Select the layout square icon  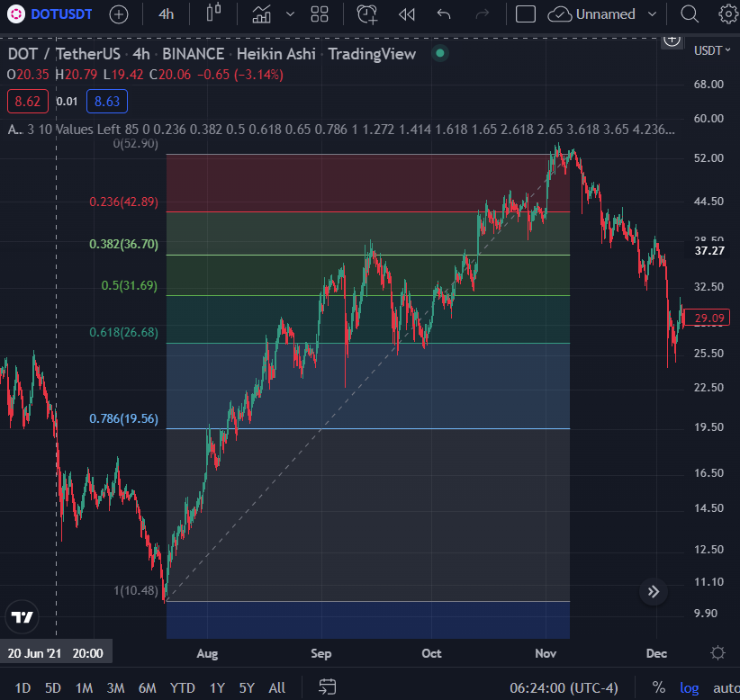pos(525,14)
